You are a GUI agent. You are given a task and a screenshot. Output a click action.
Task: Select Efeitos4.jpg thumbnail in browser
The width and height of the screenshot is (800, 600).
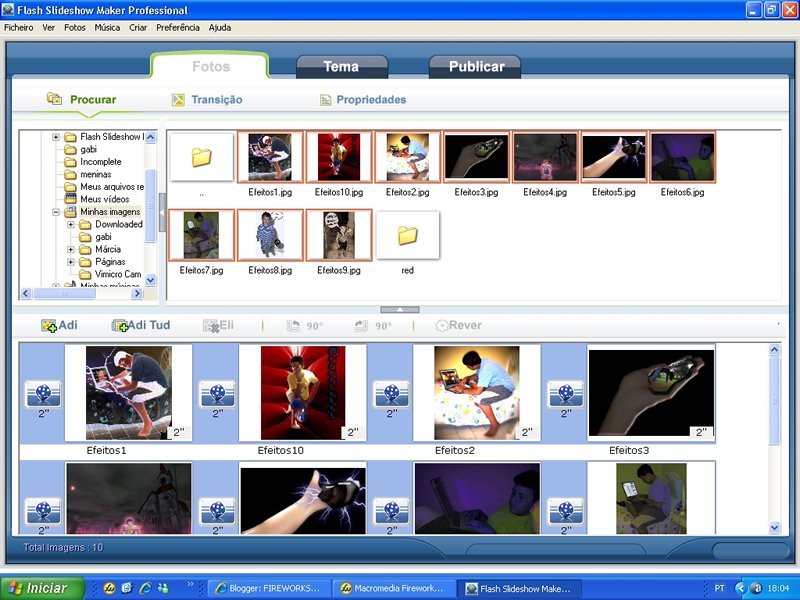click(x=545, y=157)
